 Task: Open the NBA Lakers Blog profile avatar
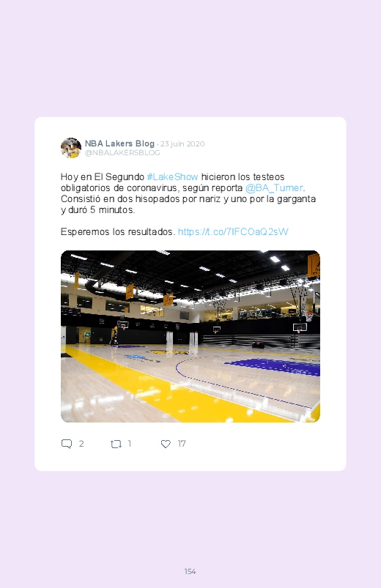pyautogui.click(x=71, y=148)
